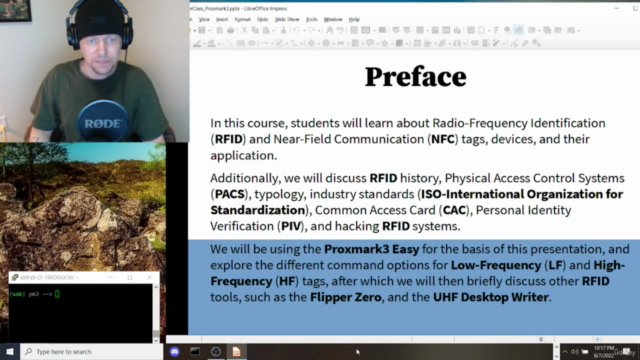Click the terminal window vertical scrollbar
640x360 pixels.
[156, 313]
